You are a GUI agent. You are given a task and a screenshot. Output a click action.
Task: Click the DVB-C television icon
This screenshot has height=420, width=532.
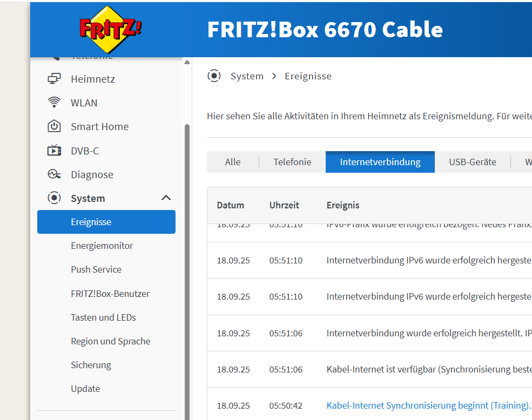(54, 150)
